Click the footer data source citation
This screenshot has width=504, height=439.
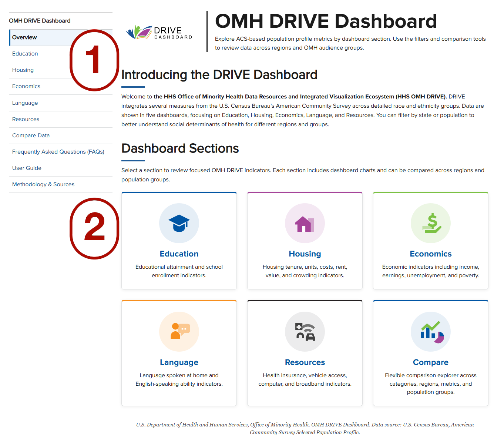305,428
